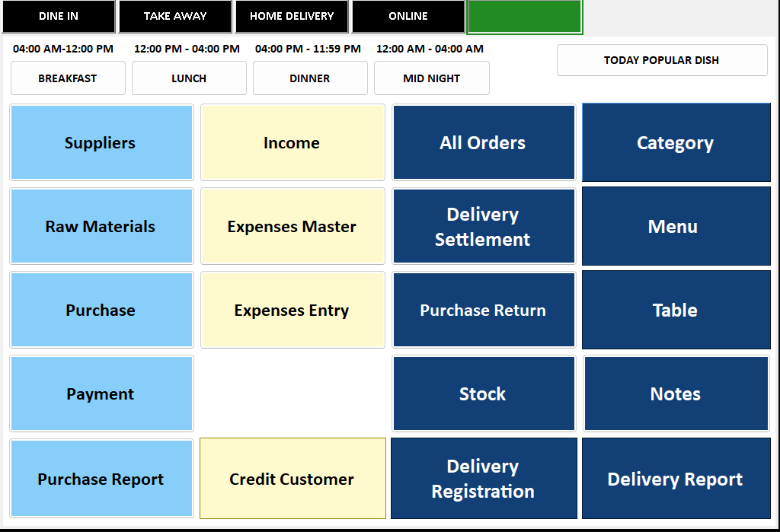780x532 pixels.
Task: Click the 12:00 PM - 04:00 PM time label
Action: click(x=187, y=49)
